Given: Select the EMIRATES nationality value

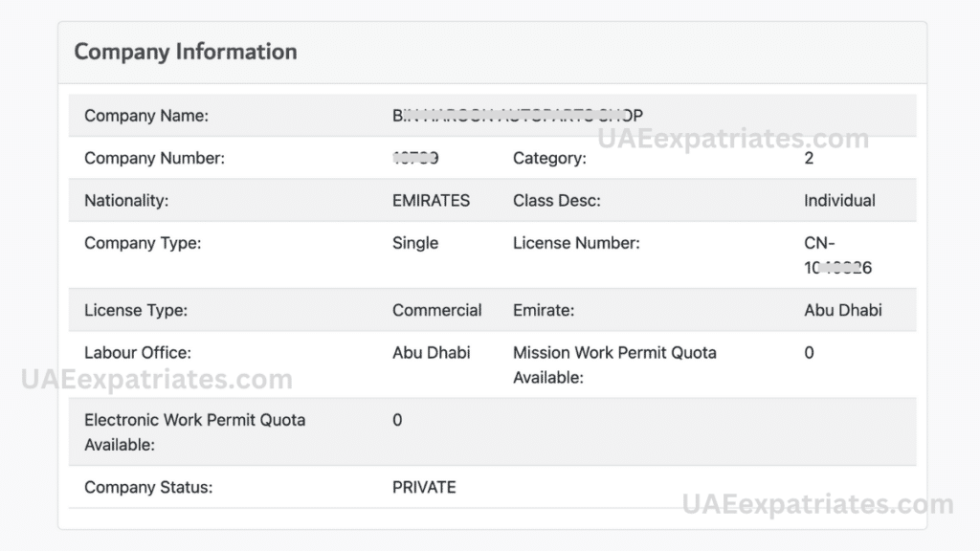Looking at the screenshot, I should 431,201.
